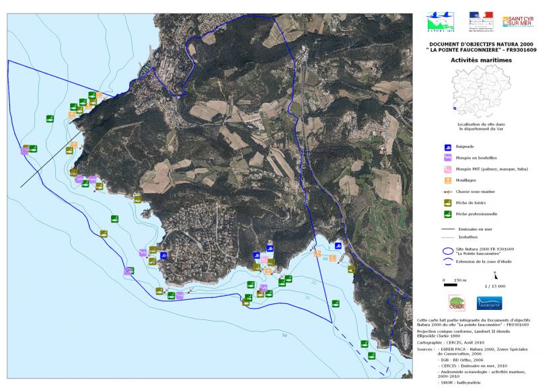The image size is (555, 392).
Task: Click the Site Natura 2000 legend outline
Action: tap(447, 251)
